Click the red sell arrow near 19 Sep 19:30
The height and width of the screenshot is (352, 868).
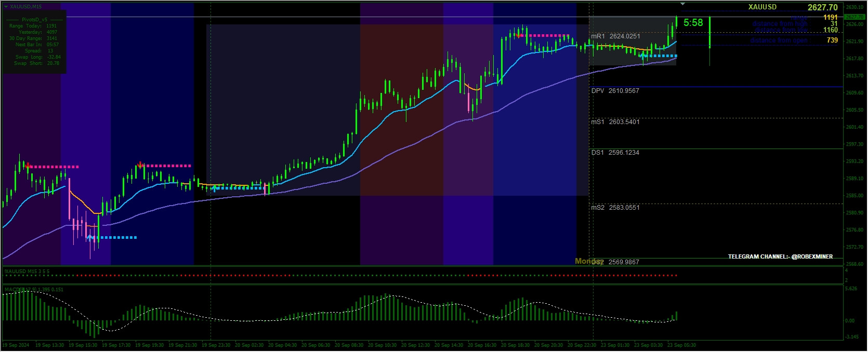click(140, 165)
